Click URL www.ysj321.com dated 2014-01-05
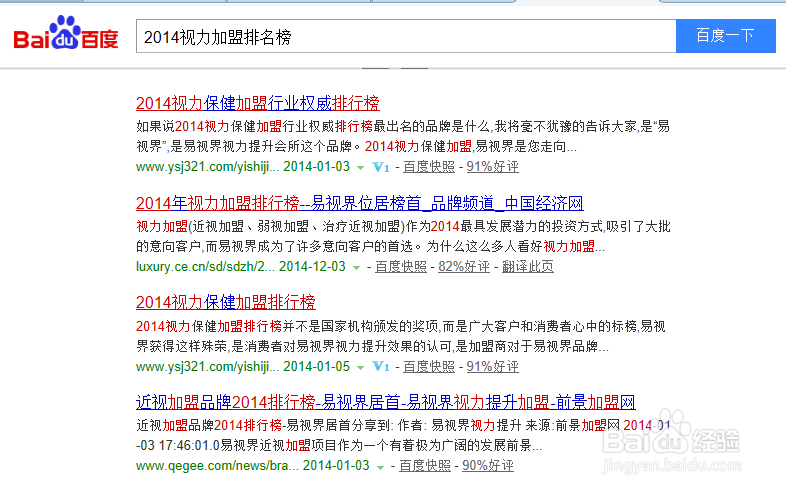 [x=207, y=366]
